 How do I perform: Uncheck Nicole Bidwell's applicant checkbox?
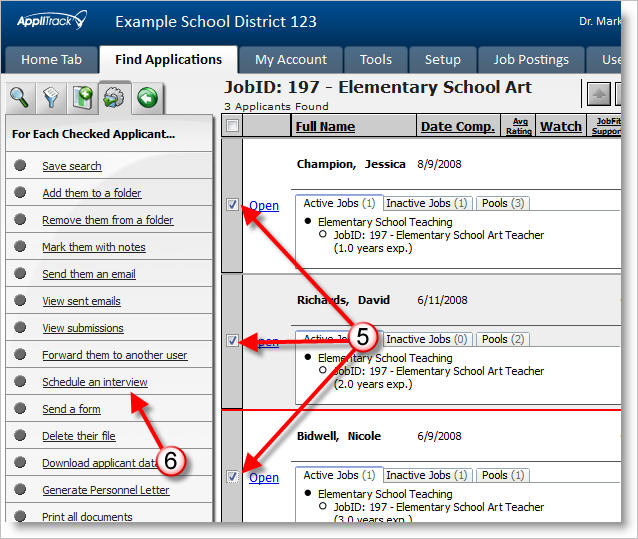click(232, 477)
